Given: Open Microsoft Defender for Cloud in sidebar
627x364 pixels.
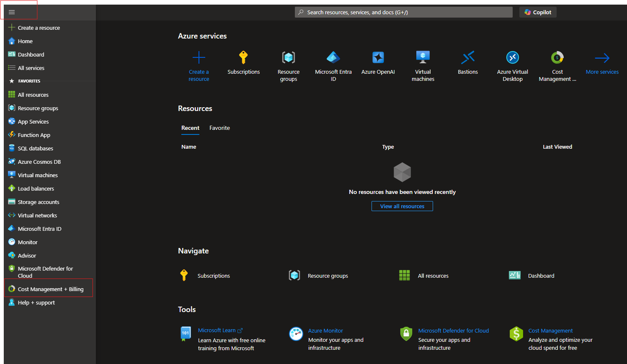Looking at the screenshot, I should coord(41,272).
